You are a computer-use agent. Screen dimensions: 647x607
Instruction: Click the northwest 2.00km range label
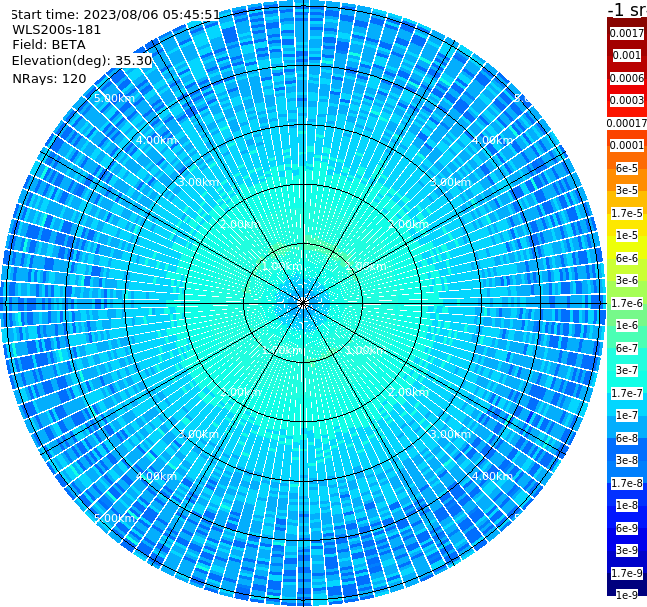pos(241,224)
